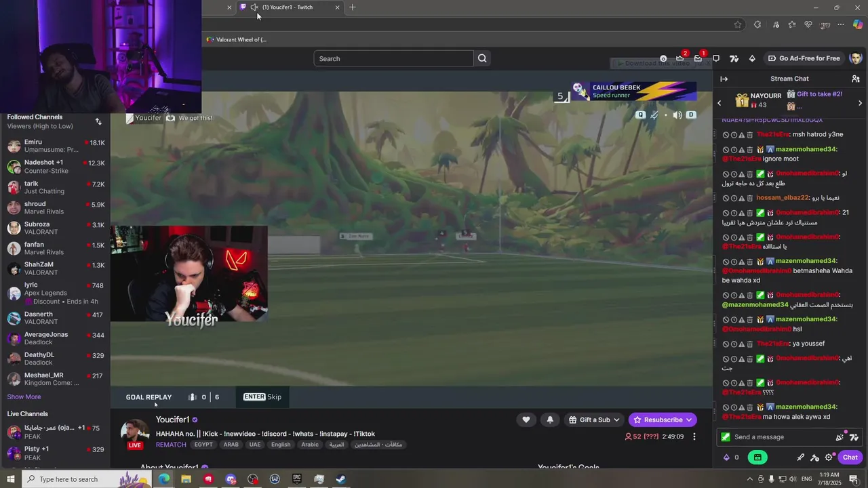
Task: Expand the Resubscribe dropdown
Action: [689, 420]
